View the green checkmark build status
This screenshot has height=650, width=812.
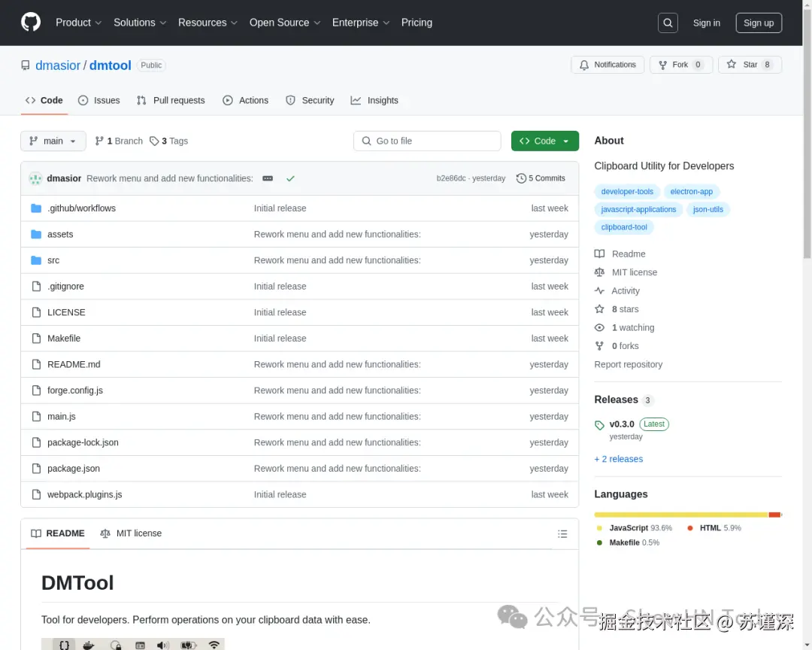(290, 178)
